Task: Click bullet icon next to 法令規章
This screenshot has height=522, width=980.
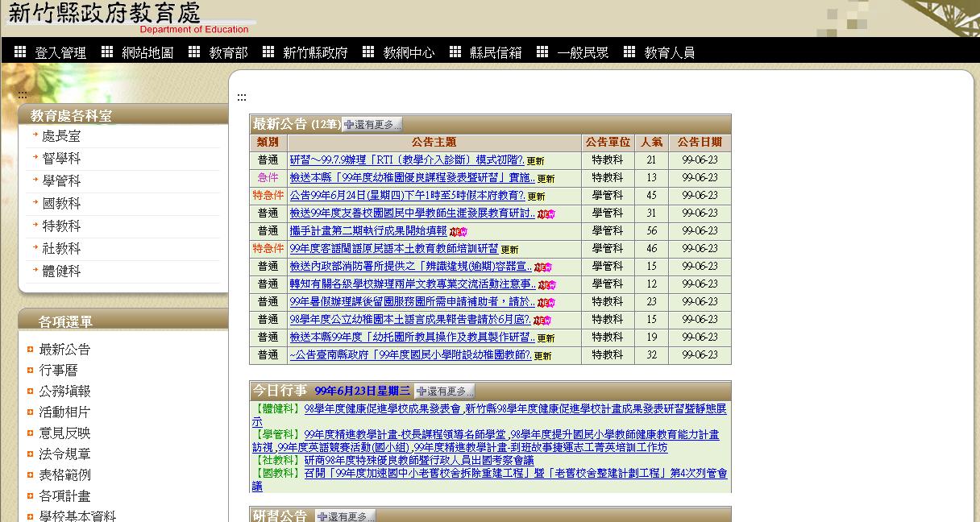Action: [30, 454]
